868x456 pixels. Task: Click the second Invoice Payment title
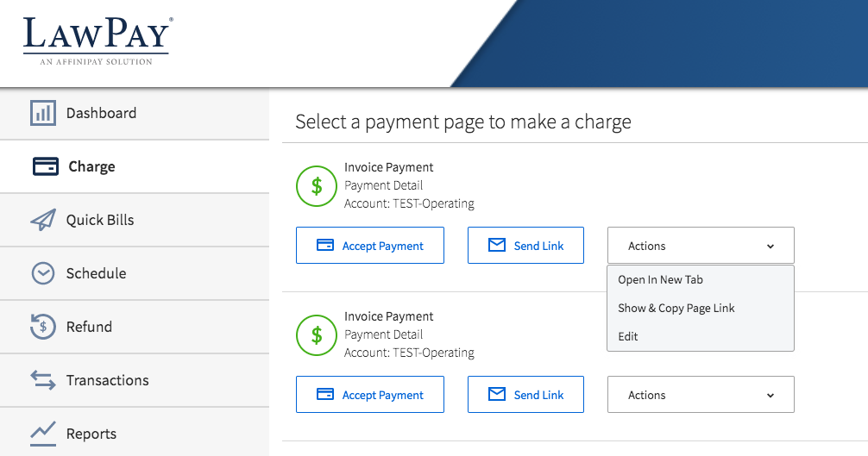point(388,316)
